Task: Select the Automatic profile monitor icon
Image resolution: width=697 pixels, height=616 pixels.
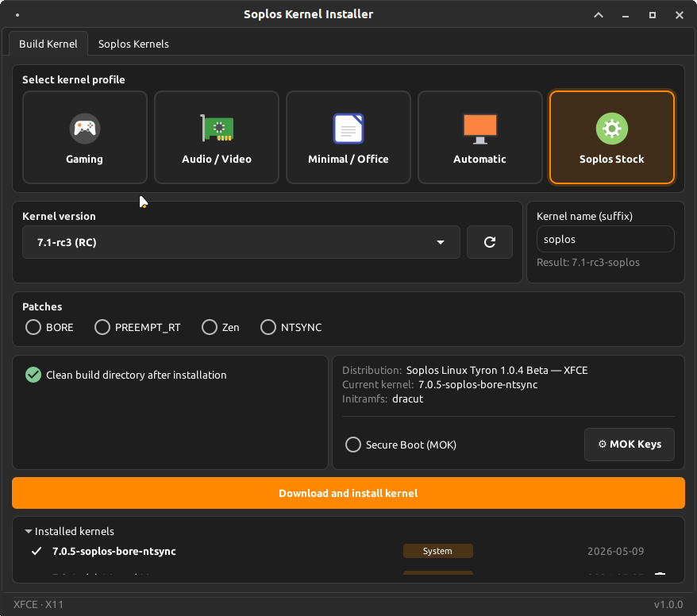Action: (x=479, y=129)
